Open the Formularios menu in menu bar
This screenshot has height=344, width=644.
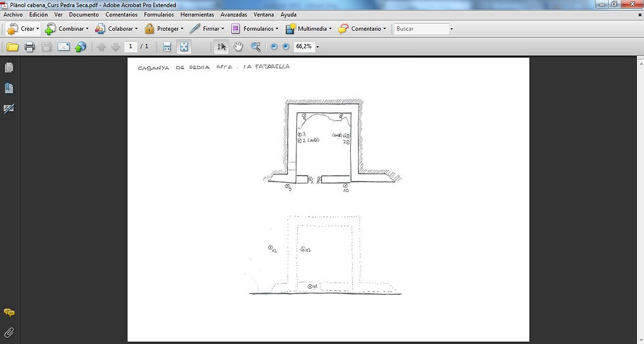pyautogui.click(x=159, y=14)
